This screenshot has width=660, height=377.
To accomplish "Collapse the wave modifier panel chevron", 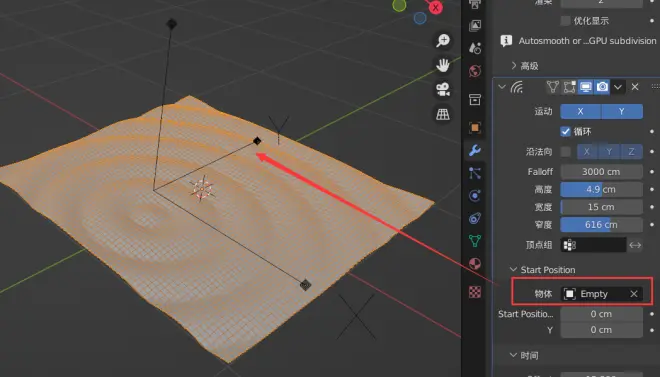I will pos(502,87).
